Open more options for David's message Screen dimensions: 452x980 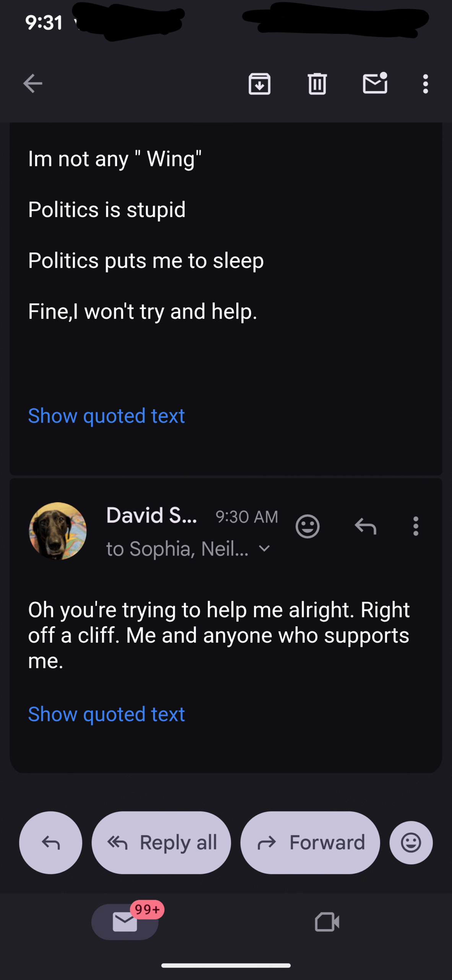[x=416, y=526]
